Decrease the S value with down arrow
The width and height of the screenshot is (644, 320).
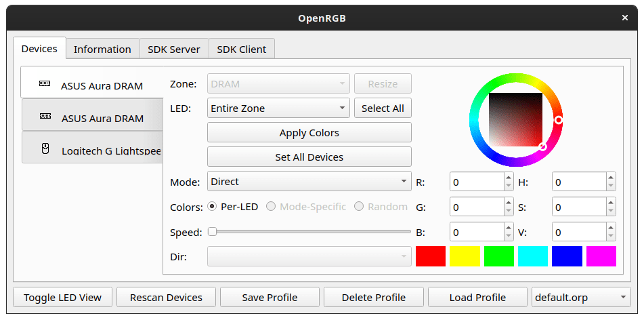click(611, 212)
